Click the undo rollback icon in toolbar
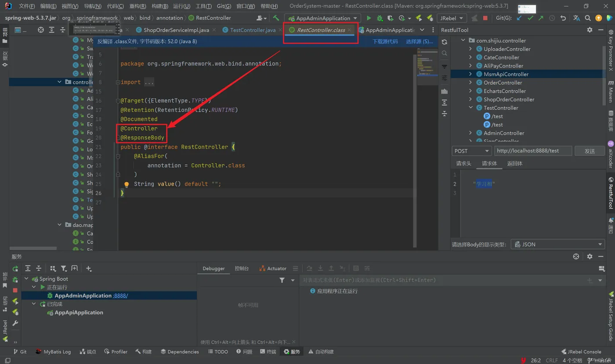 [563, 18]
